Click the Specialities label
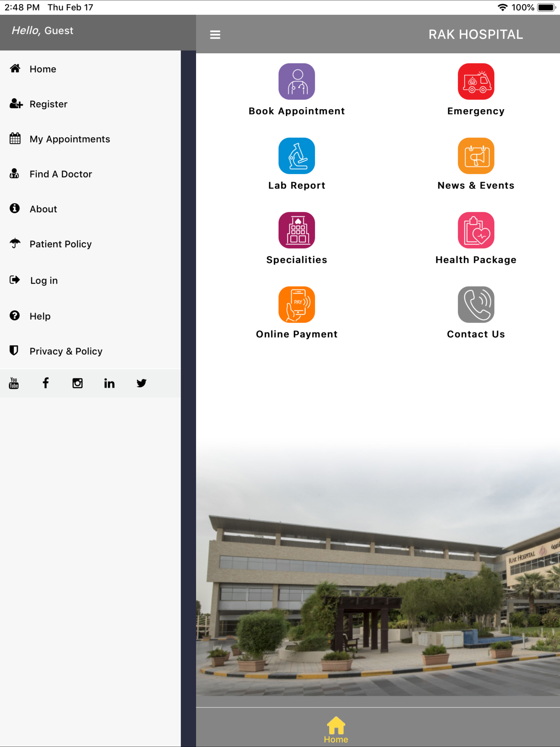 pyautogui.click(x=297, y=260)
